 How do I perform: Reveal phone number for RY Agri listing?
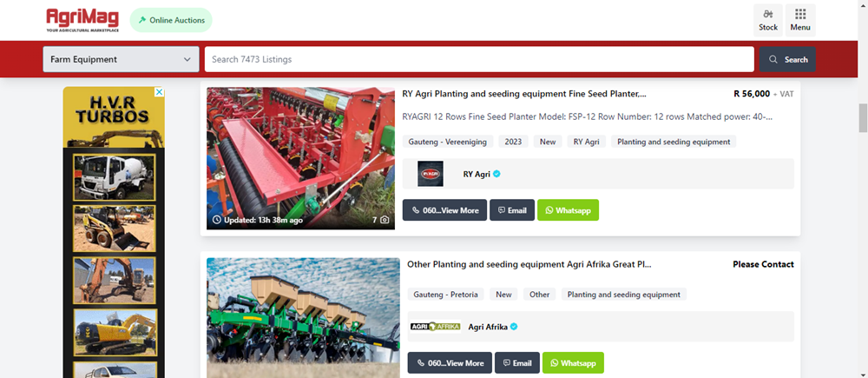444,210
